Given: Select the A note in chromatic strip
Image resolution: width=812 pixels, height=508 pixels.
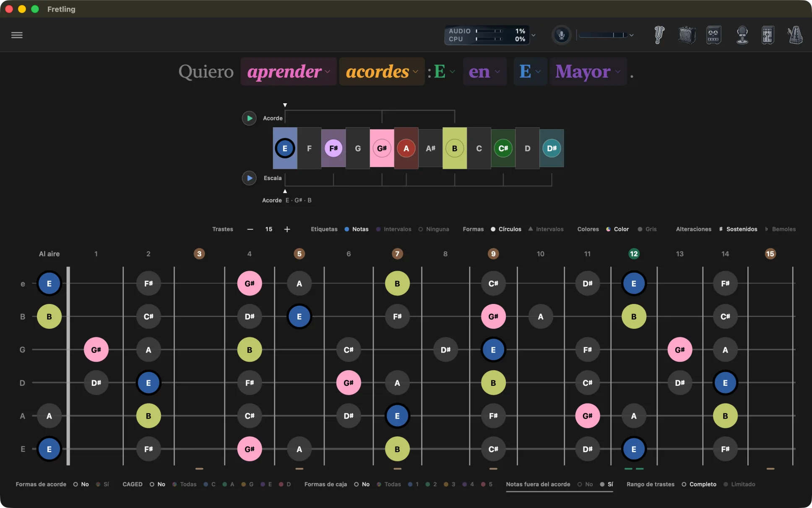Looking at the screenshot, I should click(406, 148).
